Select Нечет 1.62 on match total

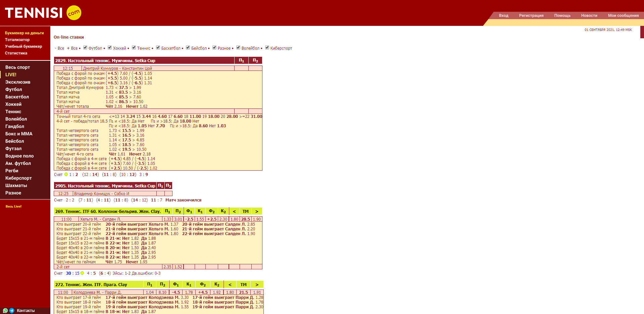tap(137, 106)
